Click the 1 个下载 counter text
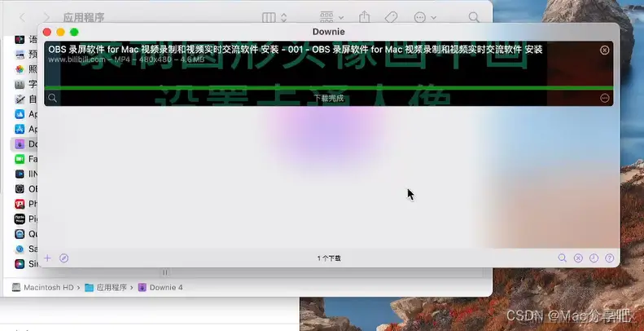Image resolution: width=644 pixels, height=331 pixels. 329,258
